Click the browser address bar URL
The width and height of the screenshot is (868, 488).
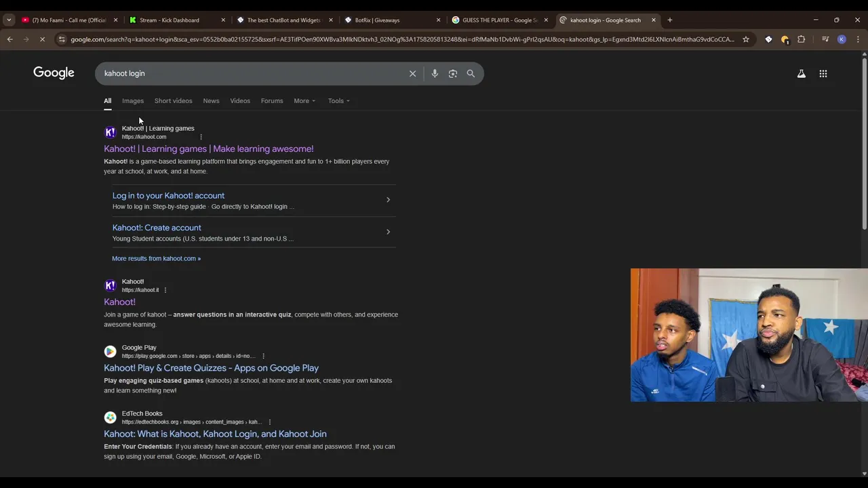(x=402, y=39)
